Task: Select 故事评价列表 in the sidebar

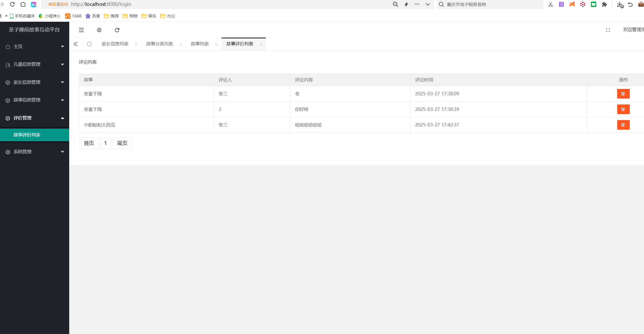Action: pyautogui.click(x=27, y=135)
